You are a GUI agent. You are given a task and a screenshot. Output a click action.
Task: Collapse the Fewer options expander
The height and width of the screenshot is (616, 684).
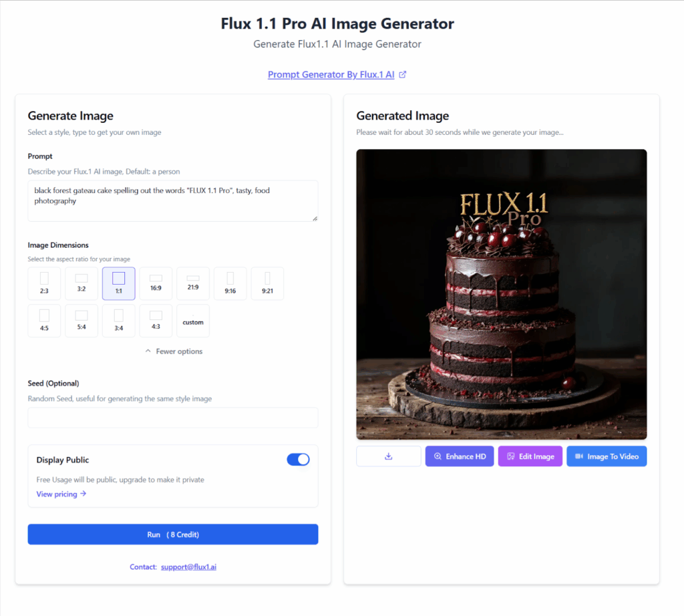tap(174, 351)
